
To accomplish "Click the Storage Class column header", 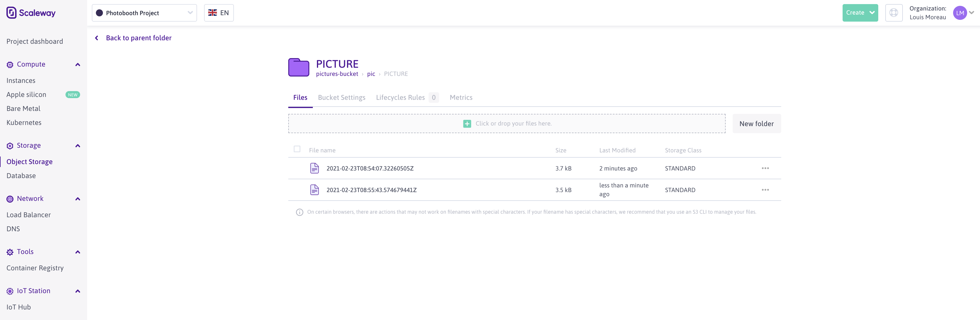I will coord(683,150).
